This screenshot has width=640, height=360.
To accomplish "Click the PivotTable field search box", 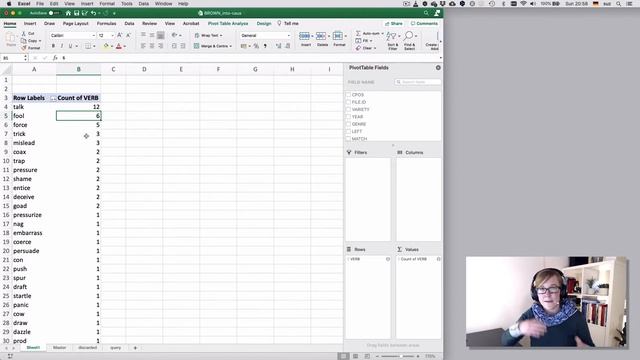I will [x=418, y=82].
